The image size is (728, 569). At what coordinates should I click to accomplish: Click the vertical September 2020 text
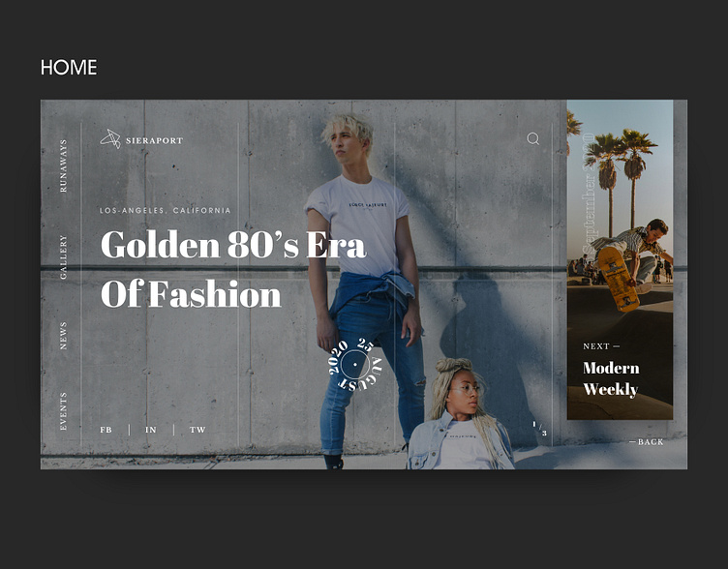point(589,194)
